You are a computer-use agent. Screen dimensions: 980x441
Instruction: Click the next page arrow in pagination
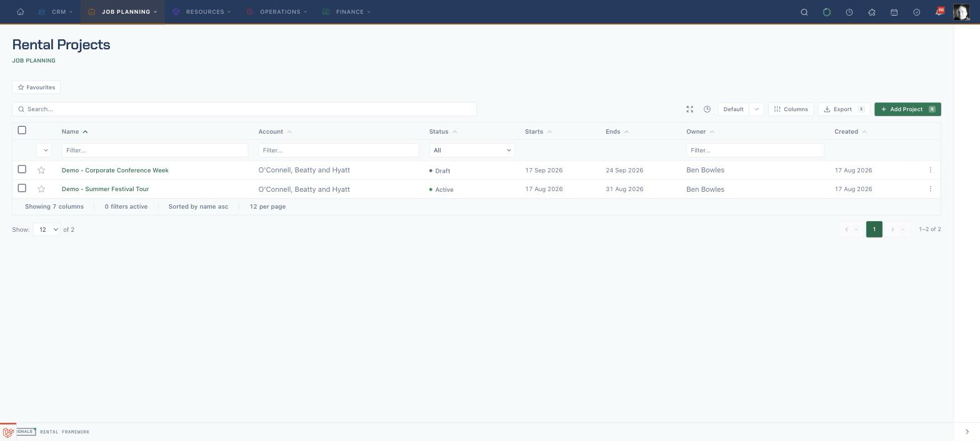[x=897, y=229]
